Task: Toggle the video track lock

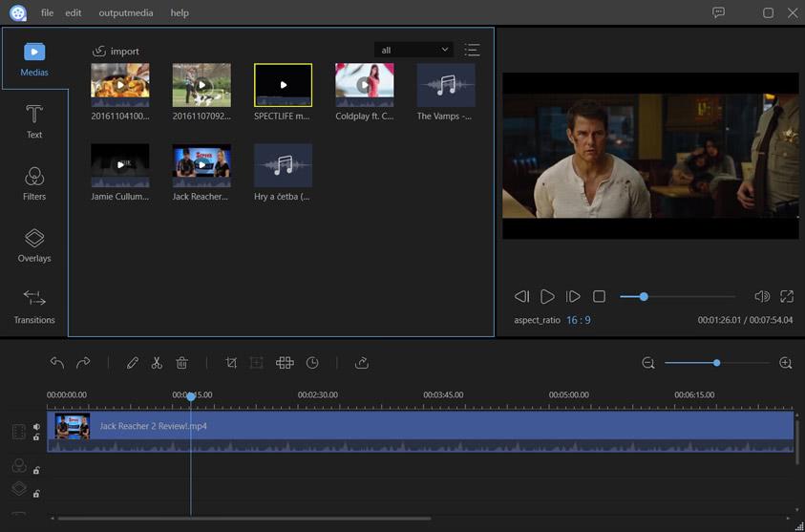Action: (36, 437)
